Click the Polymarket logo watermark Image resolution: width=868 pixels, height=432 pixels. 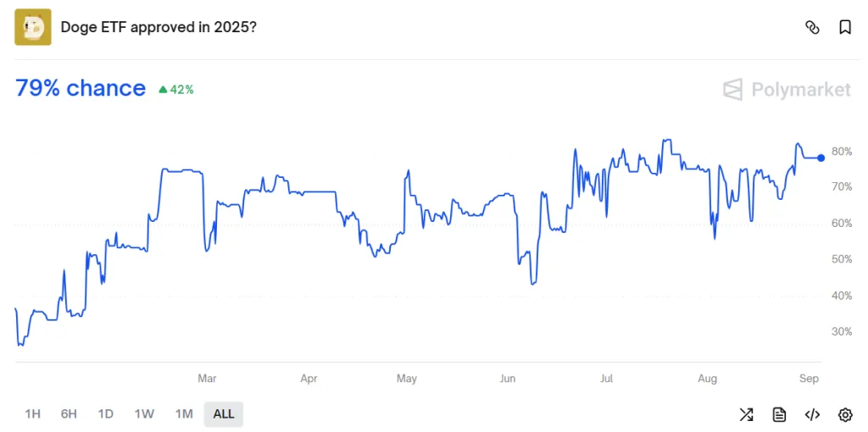[787, 89]
